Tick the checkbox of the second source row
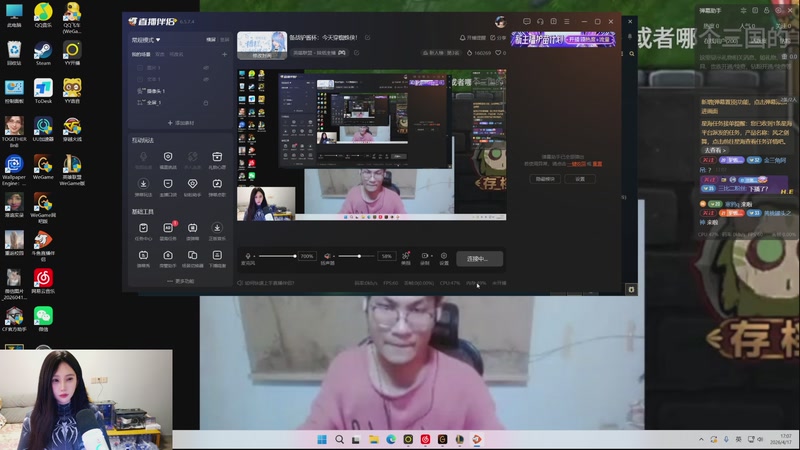The image size is (800, 450). pyautogui.click(x=140, y=79)
